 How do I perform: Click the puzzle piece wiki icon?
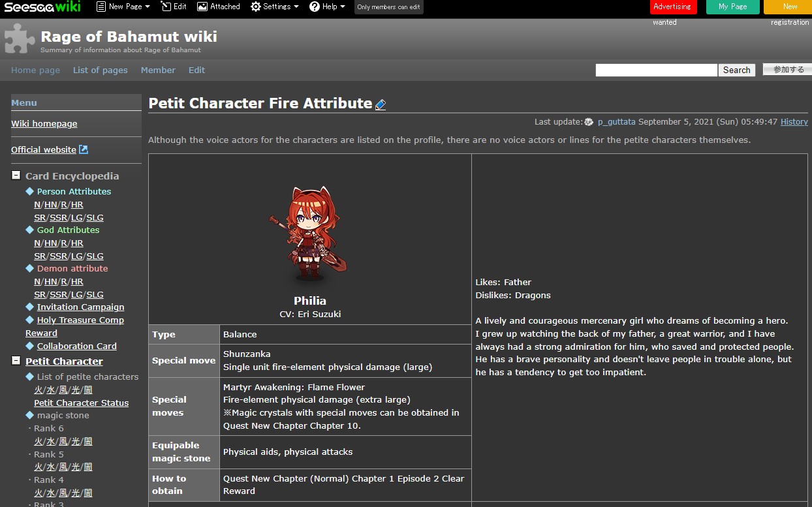tap(20, 38)
